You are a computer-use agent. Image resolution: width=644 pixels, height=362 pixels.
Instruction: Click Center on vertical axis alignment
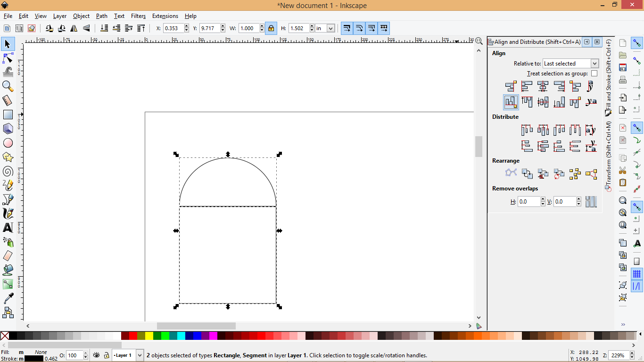click(543, 86)
